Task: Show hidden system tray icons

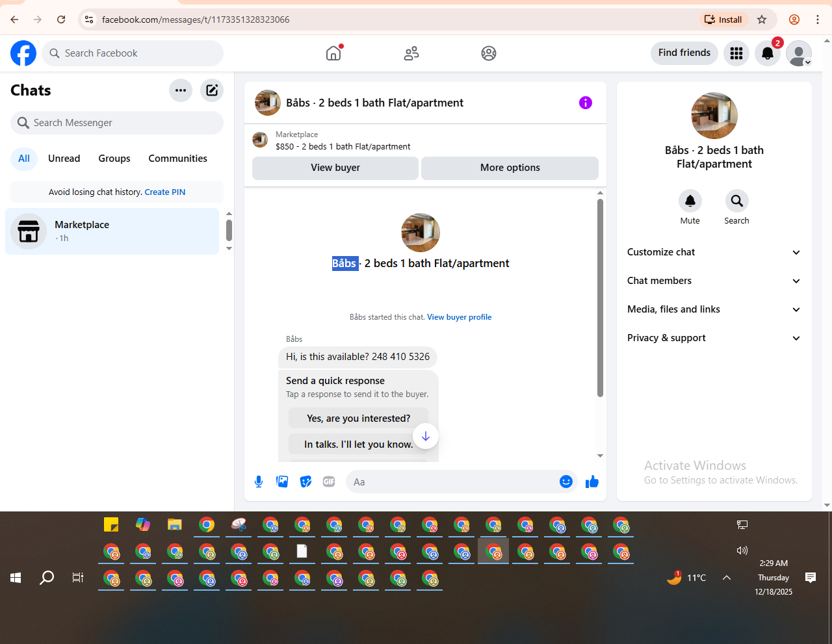Action: click(x=727, y=578)
